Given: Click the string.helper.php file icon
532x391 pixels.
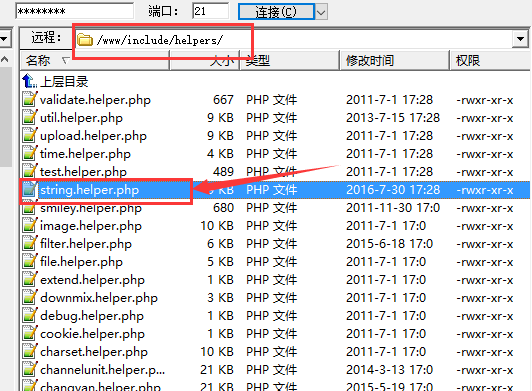Looking at the screenshot, I should [30, 189].
